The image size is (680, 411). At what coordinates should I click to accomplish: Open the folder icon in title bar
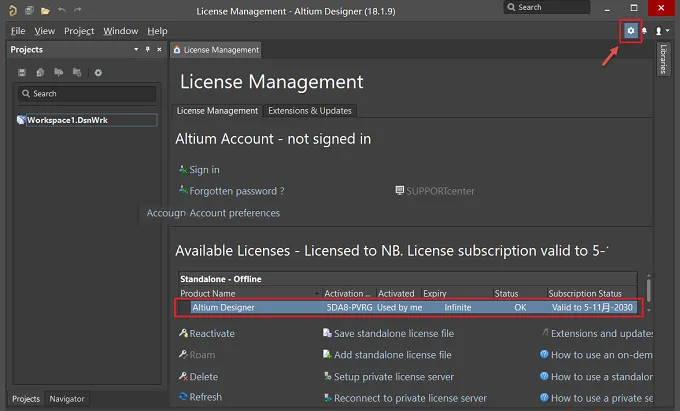(x=45, y=10)
